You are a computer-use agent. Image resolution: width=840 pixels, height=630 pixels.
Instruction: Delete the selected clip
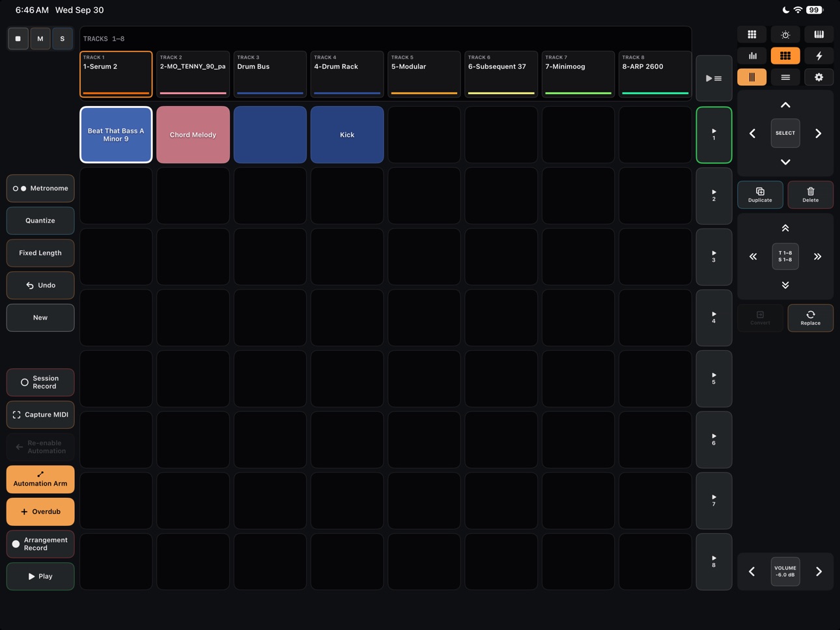point(811,195)
